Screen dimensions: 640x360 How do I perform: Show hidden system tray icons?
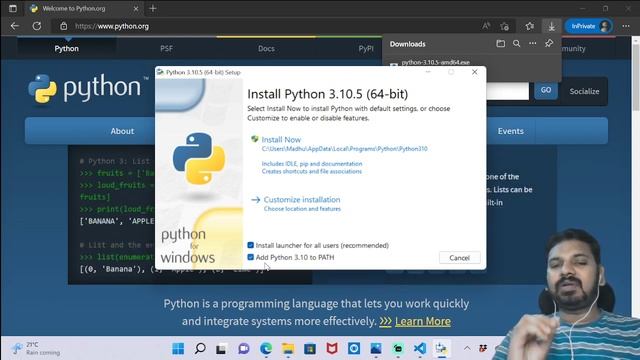467,349
